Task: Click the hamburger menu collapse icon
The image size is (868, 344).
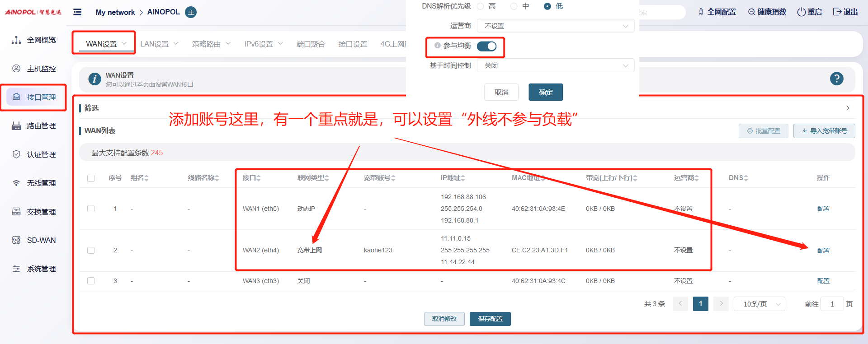Action: pos(77,12)
